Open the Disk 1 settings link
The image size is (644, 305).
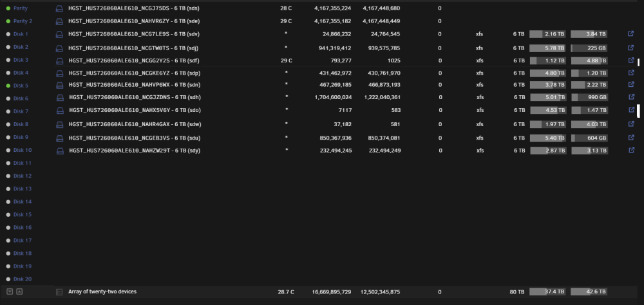[x=21, y=34]
